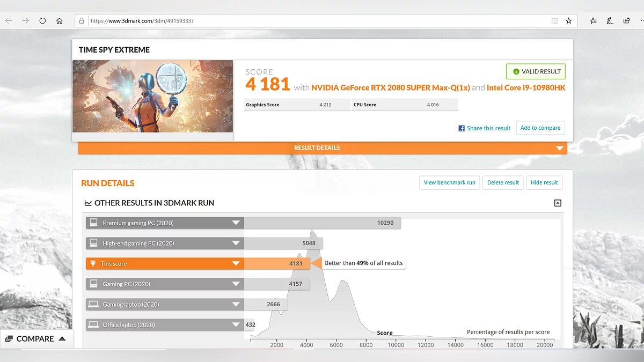Expand Gaming laptop (2020) dropdown
This screenshot has height=362, width=644.
(x=236, y=304)
